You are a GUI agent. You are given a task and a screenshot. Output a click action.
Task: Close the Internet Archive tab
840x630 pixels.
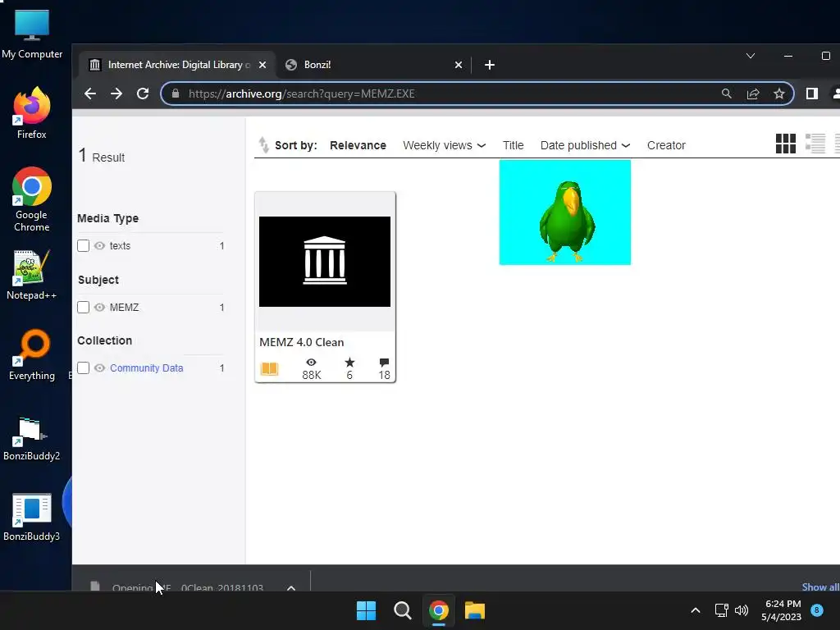[x=262, y=65]
